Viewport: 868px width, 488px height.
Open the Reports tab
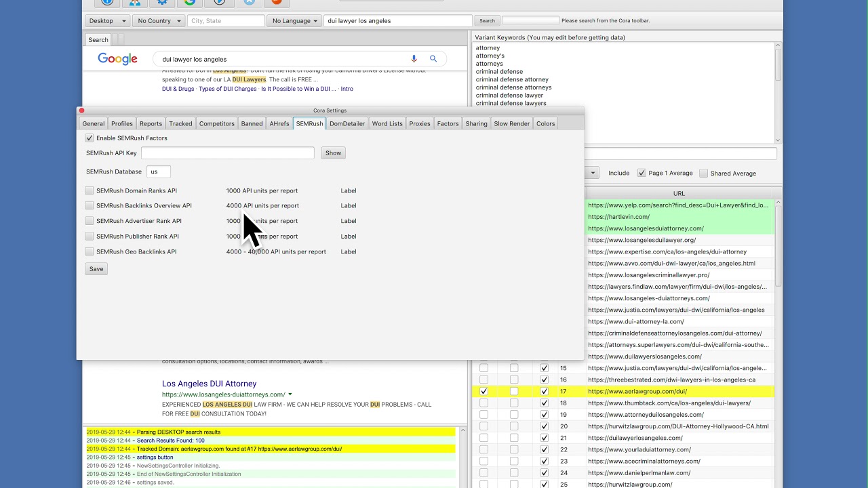[x=151, y=123]
